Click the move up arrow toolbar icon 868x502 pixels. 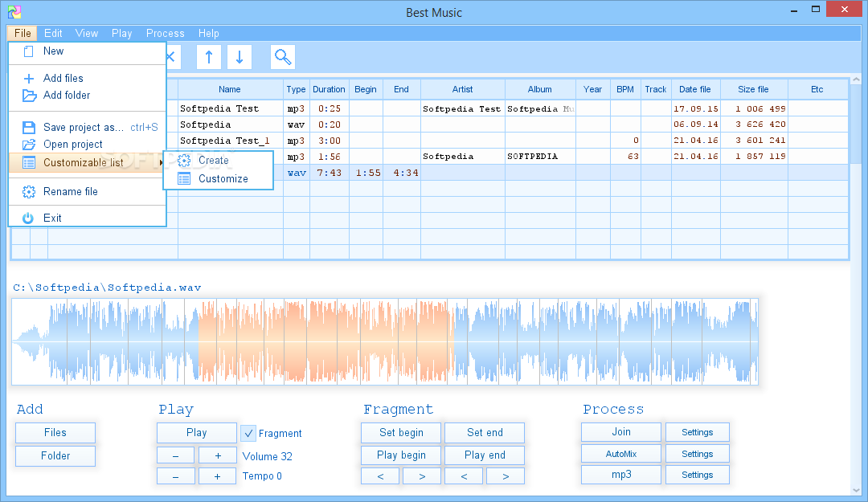(x=209, y=57)
